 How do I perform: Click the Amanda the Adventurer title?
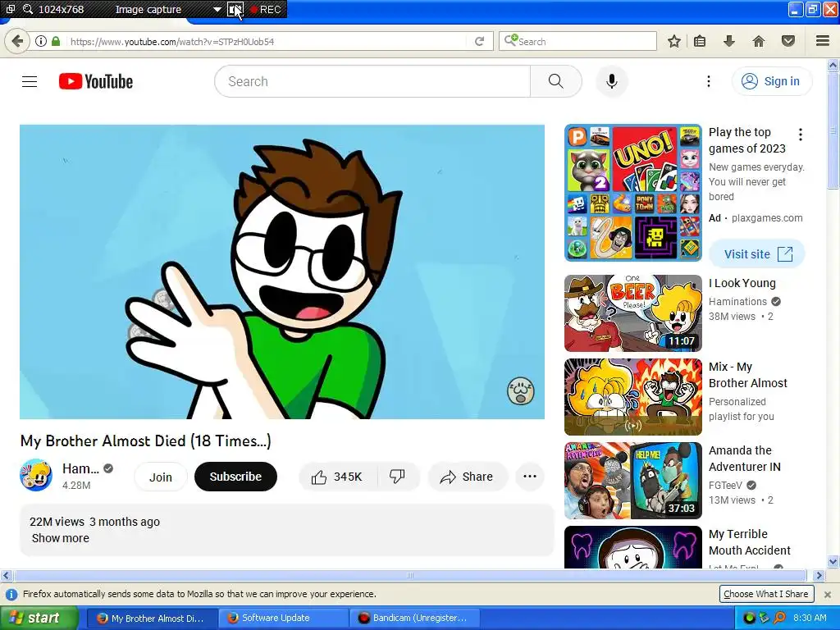point(745,459)
